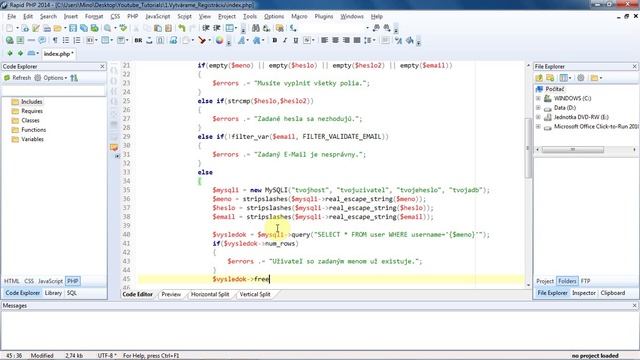The height and width of the screenshot is (360, 640).
Task: Justify text alignment icon
Action: pyautogui.click(x=357, y=40)
